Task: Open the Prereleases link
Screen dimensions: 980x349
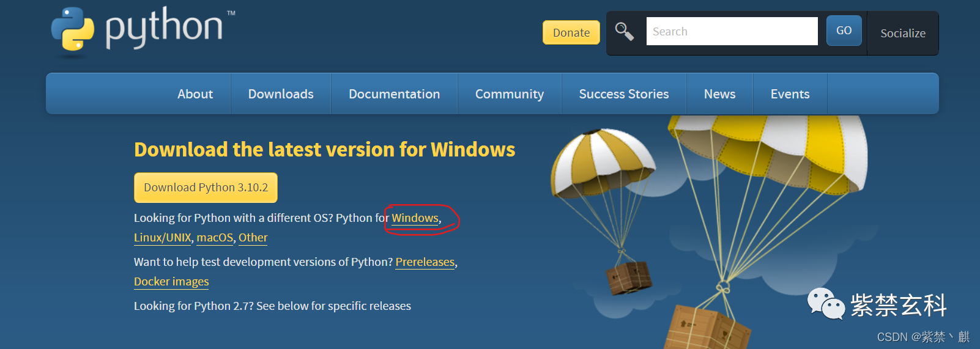Action: click(x=425, y=262)
